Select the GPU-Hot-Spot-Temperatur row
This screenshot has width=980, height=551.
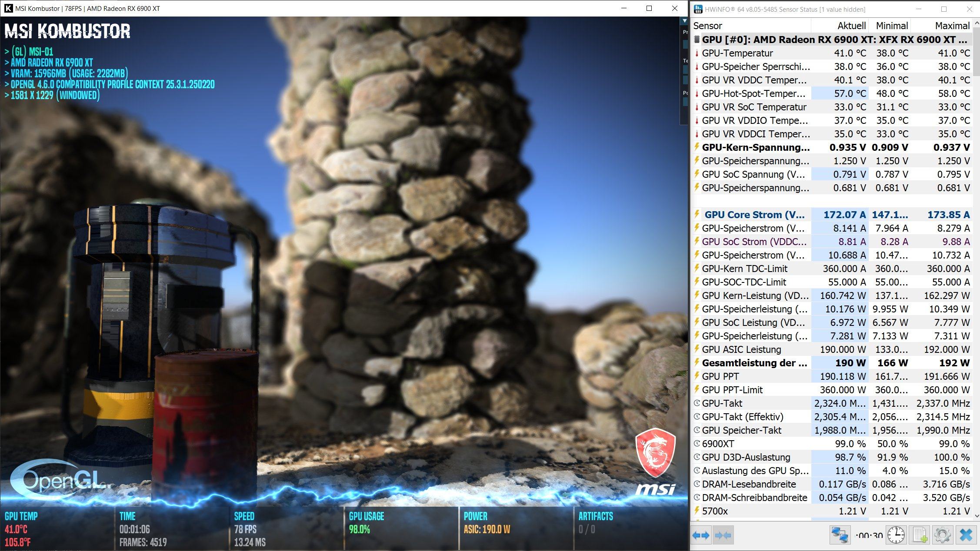(x=753, y=93)
